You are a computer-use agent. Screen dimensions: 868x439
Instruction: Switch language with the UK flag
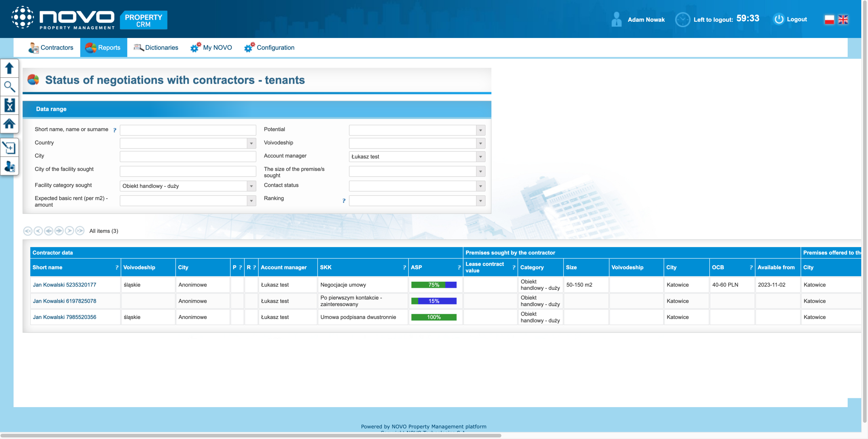[843, 20]
